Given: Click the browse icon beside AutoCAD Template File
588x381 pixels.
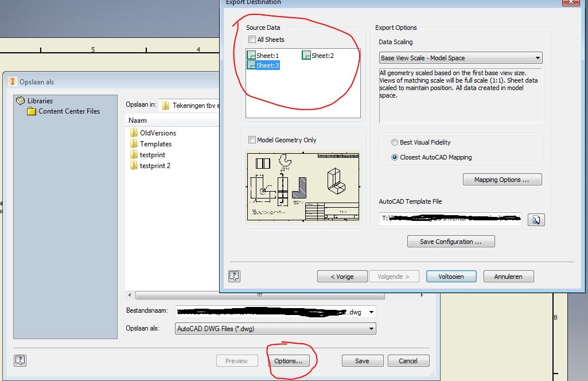Looking at the screenshot, I should [x=536, y=219].
